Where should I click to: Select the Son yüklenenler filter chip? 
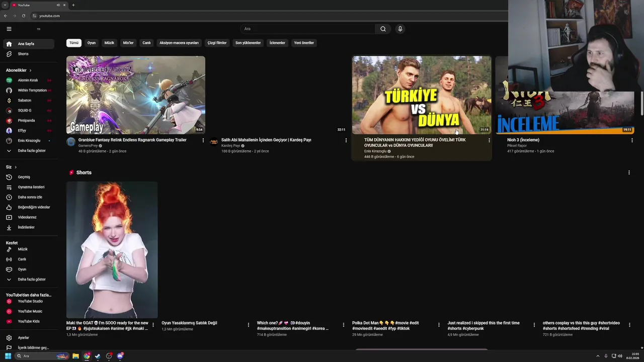pos(248,43)
